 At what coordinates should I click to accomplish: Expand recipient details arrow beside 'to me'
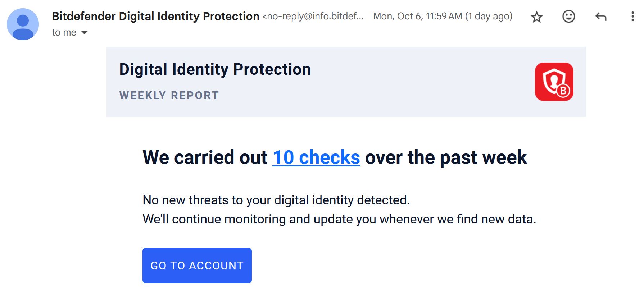coord(85,33)
